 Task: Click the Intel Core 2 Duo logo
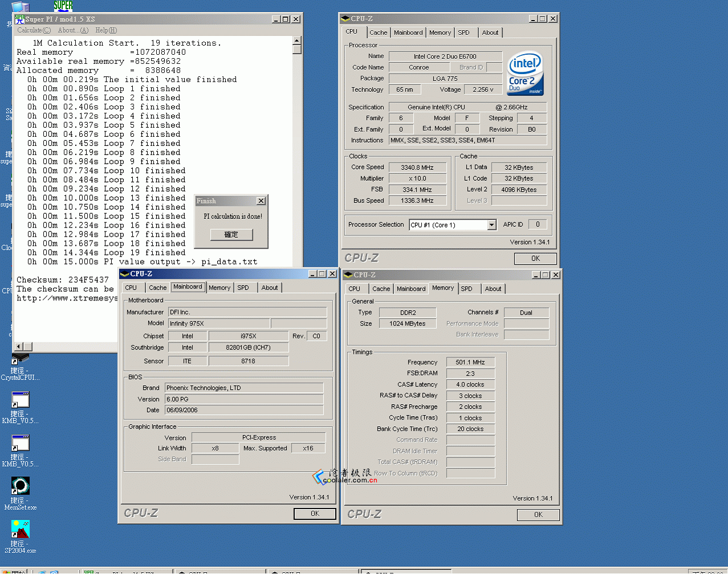[526, 74]
